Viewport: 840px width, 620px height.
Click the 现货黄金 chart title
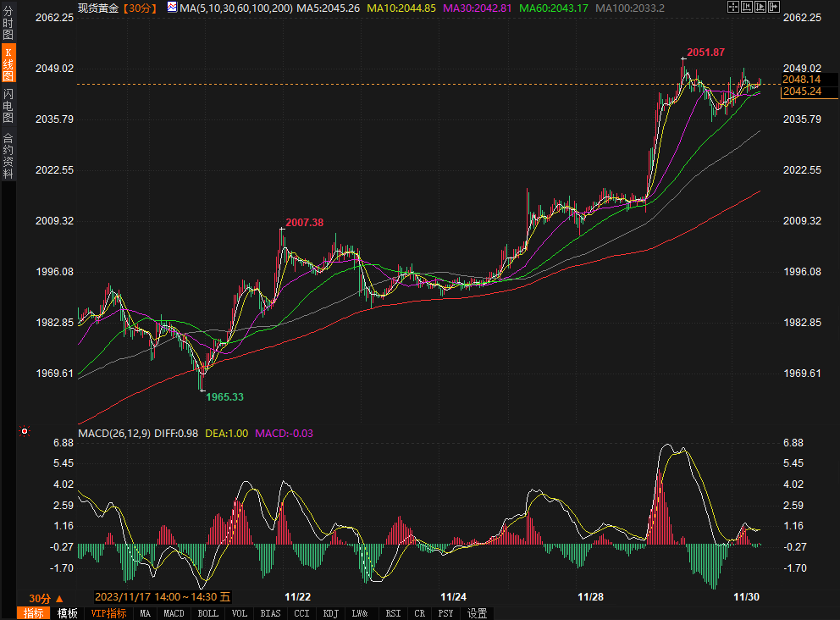click(98, 8)
